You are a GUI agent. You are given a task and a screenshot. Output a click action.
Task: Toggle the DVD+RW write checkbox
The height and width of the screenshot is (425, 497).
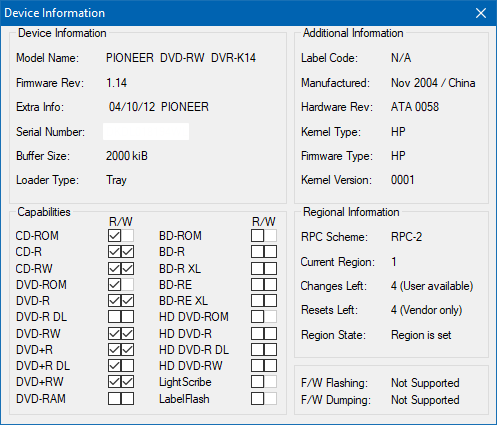point(127,382)
